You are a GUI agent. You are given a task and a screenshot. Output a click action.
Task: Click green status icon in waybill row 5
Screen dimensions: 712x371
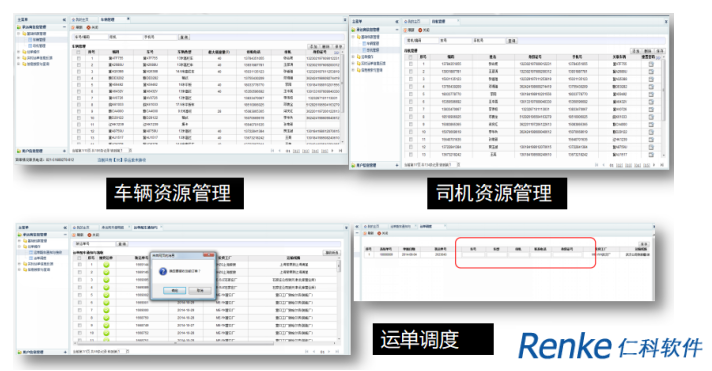tap(106, 295)
